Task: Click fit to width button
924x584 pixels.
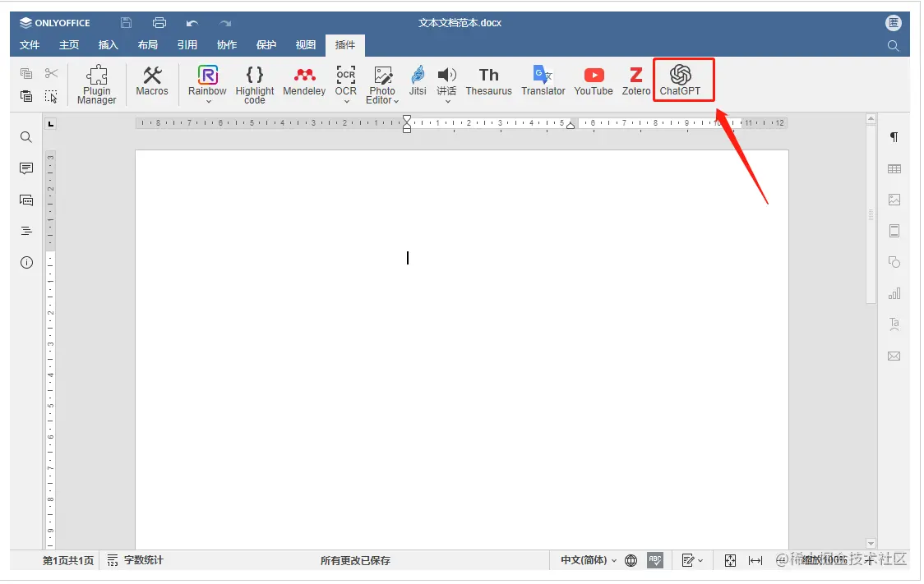Action: (x=755, y=560)
